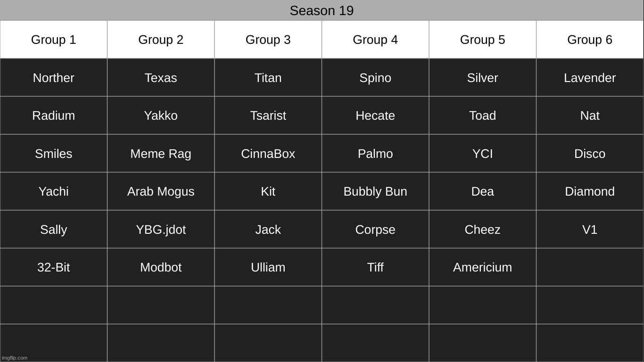Select the Arab Mogus cell
Screen dimensions: 644x362
pos(161,191)
